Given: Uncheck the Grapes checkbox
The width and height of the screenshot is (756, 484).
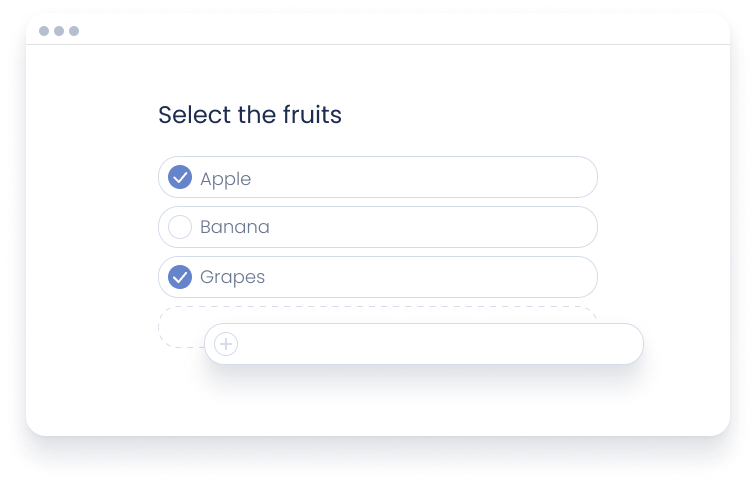Looking at the screenshot, I should click(x=180, y=277).
